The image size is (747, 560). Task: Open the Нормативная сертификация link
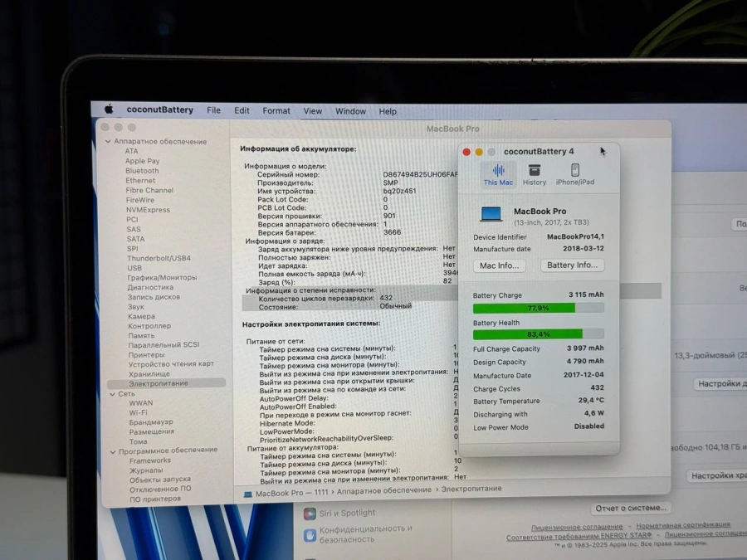(683, 525)
